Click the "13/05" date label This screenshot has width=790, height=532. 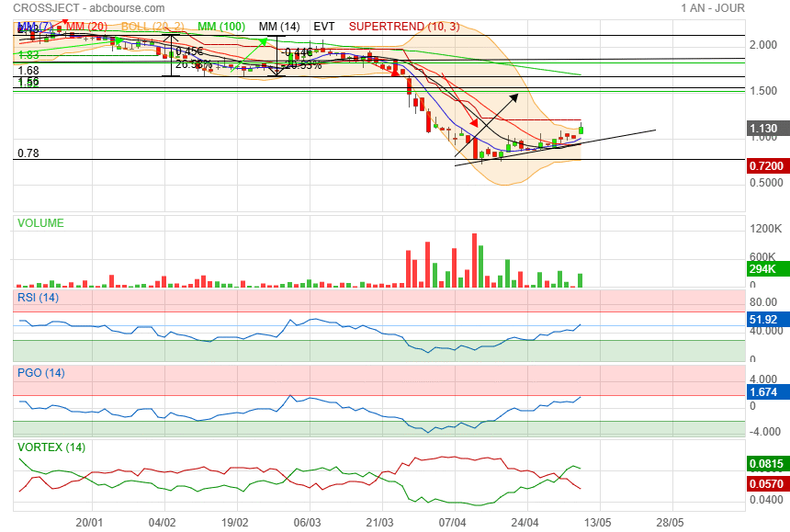click(x=597, y=523)
